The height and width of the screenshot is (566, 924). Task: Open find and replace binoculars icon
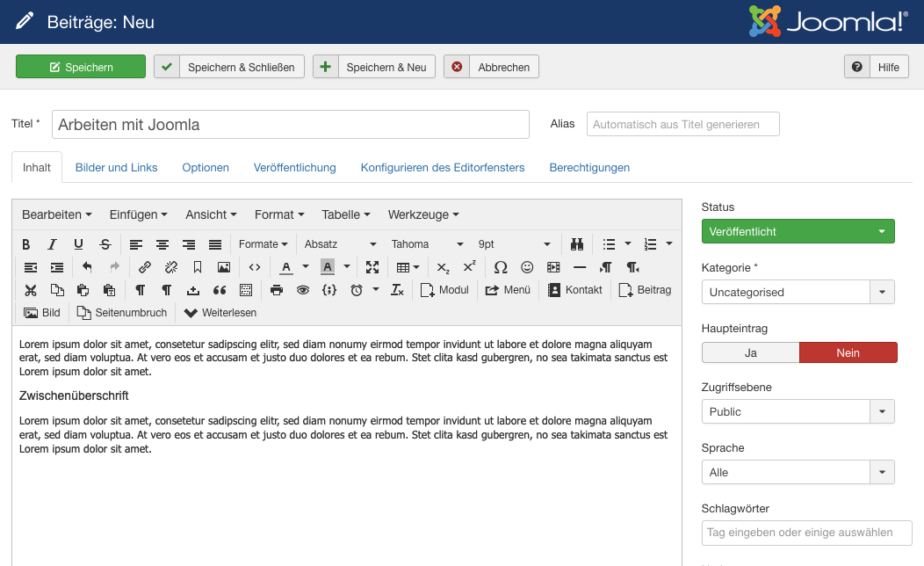pos(577,244)
